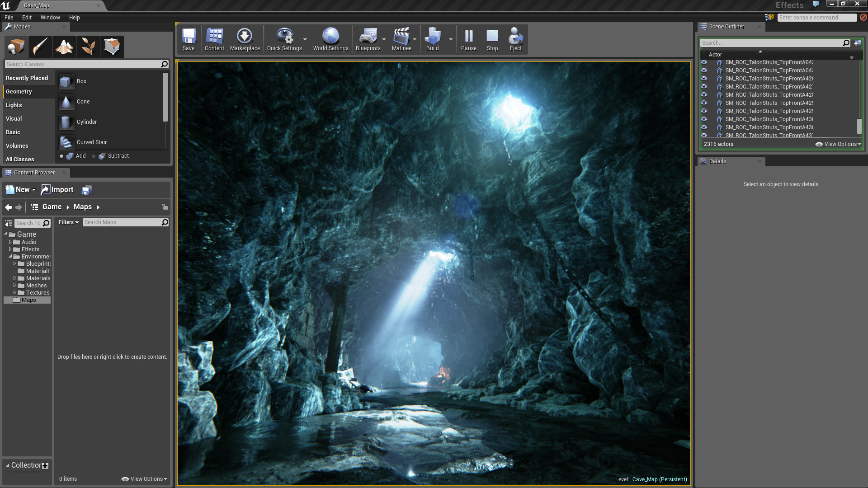The height and width of the screenshot is (488, 868).
Task: Open the Build options dropdown arrow
Action: point(451,39)
